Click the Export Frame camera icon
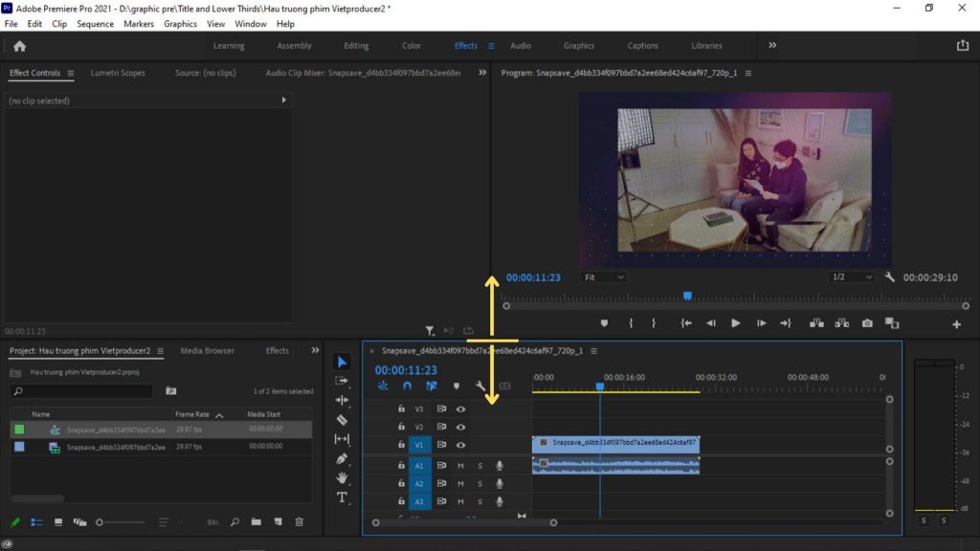Image resolution: width=980 pixels, height=551 pixels. coord(867,323)
